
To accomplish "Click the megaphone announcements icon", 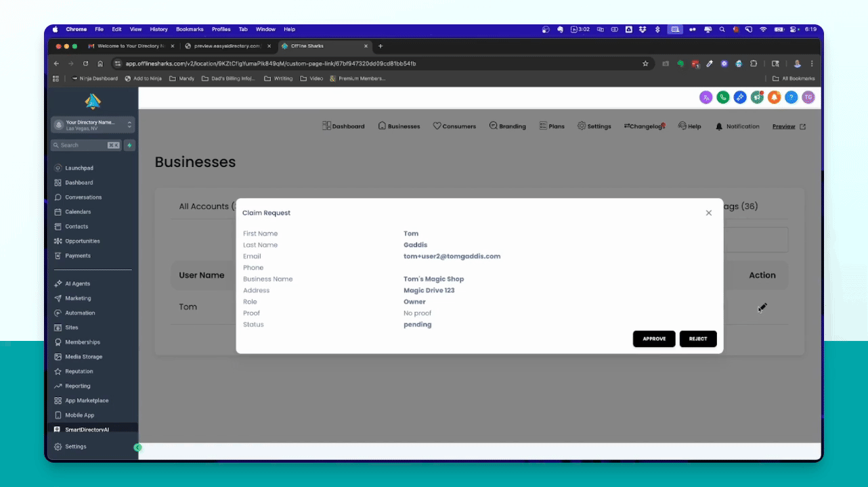I will [x=757, y=97].
